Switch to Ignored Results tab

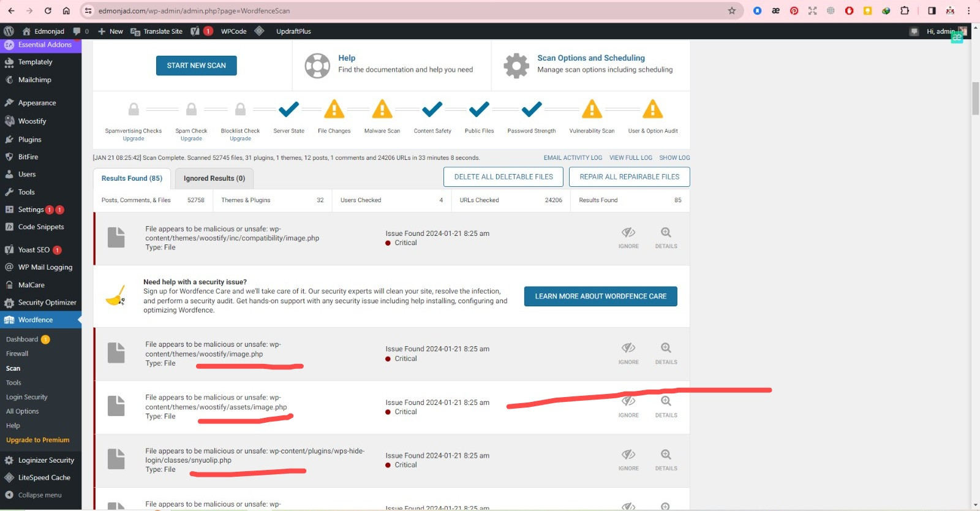pyautogui.click(x=214, y=178)
